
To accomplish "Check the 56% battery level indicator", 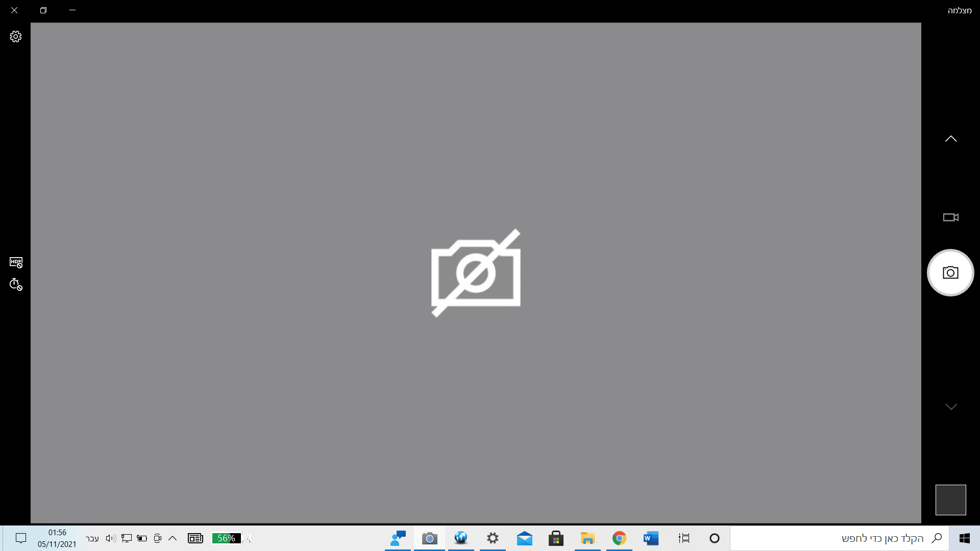I will coord(227,538).
